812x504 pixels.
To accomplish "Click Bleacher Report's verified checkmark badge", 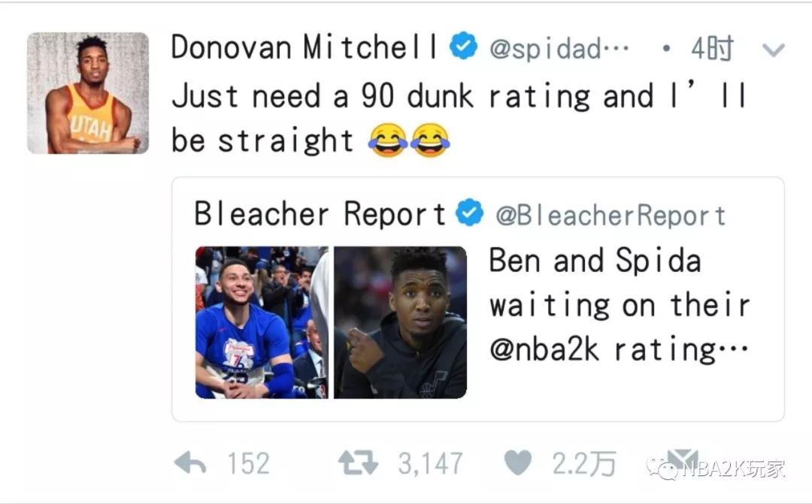I will pos(471,214).
